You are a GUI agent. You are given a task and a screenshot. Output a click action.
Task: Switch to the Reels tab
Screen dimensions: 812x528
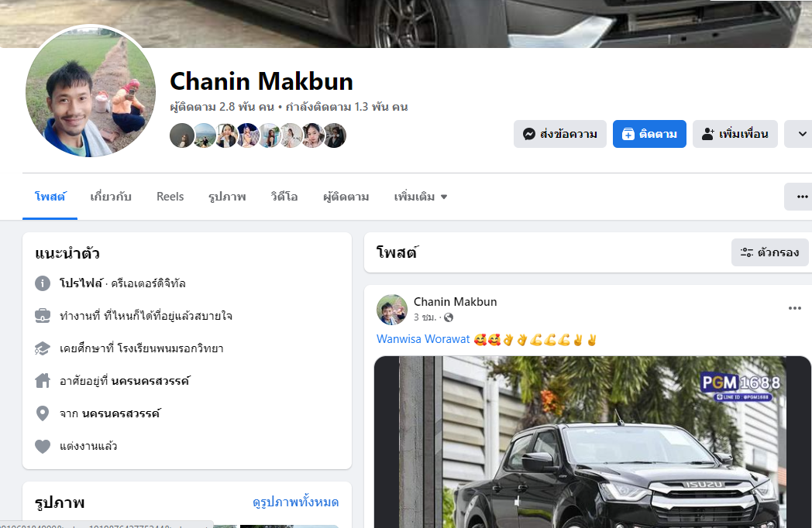[x=170, y=197]
